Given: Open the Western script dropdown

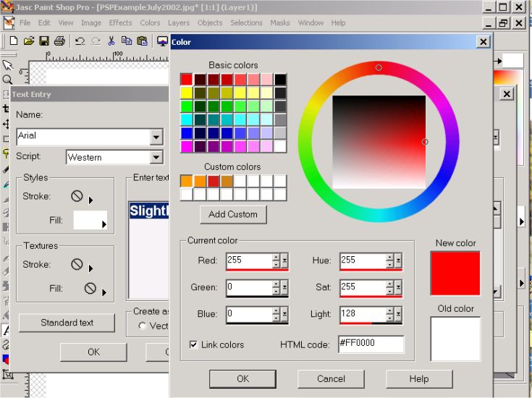Looking at the screenshot, I should (156, 157).
